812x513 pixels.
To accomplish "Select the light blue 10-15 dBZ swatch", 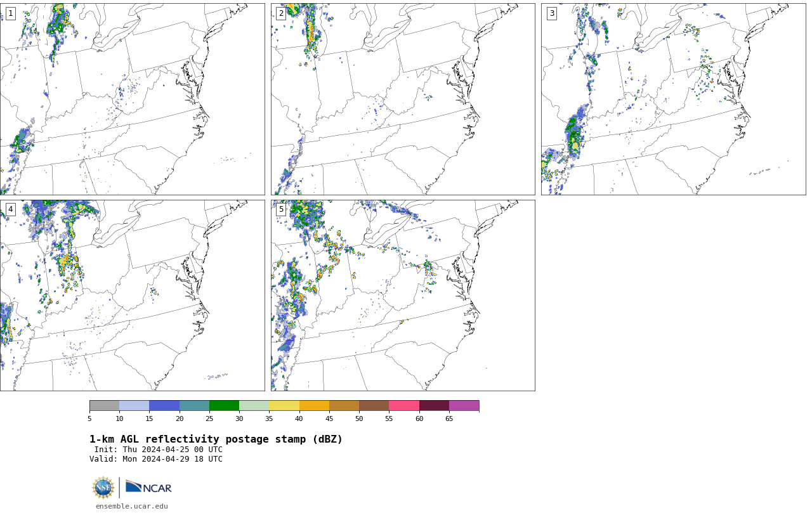I will [x=134, y=406].
